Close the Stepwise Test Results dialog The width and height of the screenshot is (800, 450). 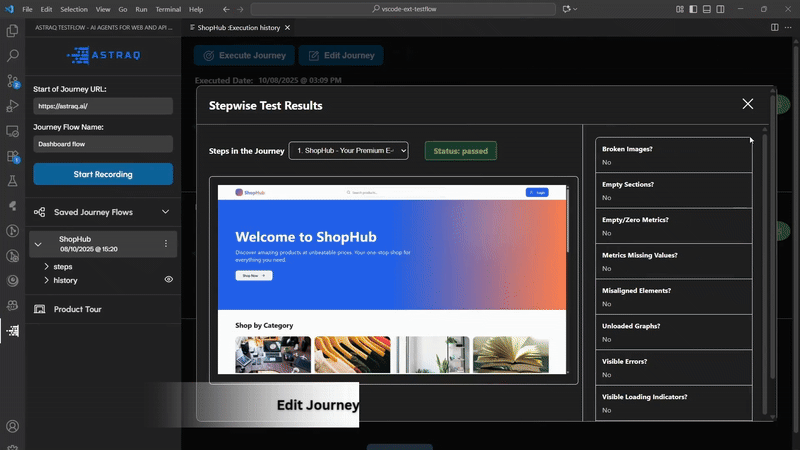pos(747,104)
